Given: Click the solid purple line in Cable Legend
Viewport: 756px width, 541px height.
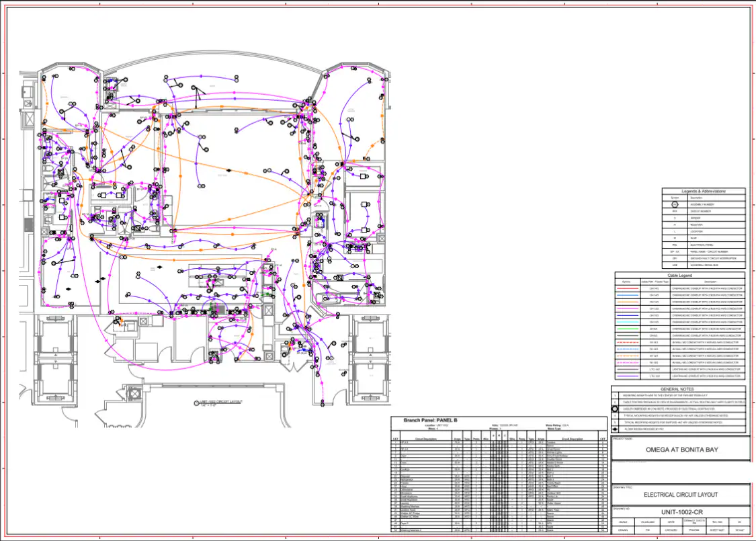Looking at the screenshot, I should tap(628, 376).
